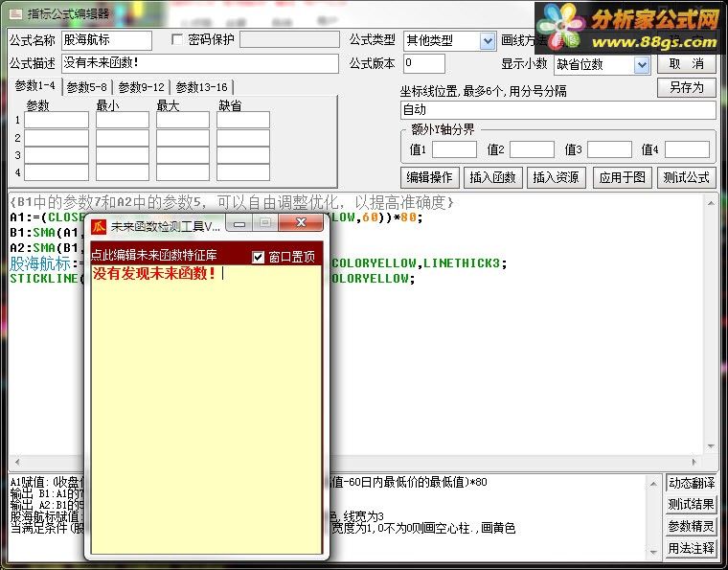728x570 pixels.
Task: Click the 插入资源 button
Action: coord(557,177)
